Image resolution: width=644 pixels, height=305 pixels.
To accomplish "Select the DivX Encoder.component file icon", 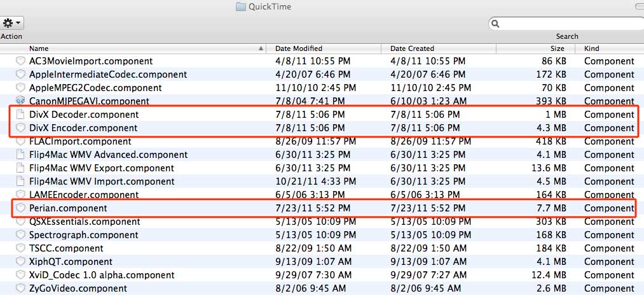I will click(x=20, y=128).
